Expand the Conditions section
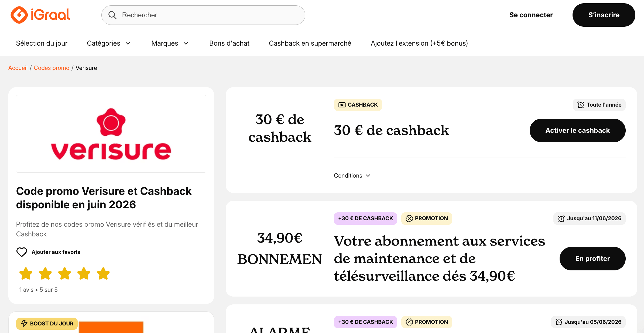Viewport: 644px width, 333px height. point(352,175)
